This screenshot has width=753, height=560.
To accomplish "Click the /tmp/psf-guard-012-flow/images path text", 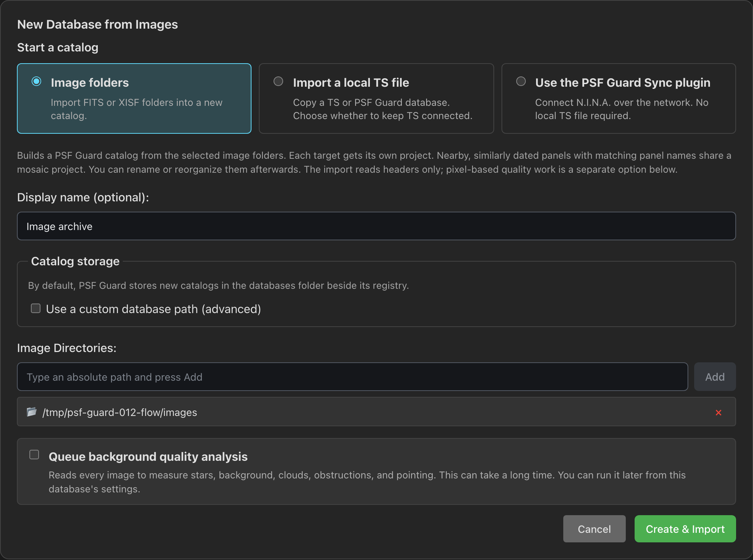I will click(120, 412).
